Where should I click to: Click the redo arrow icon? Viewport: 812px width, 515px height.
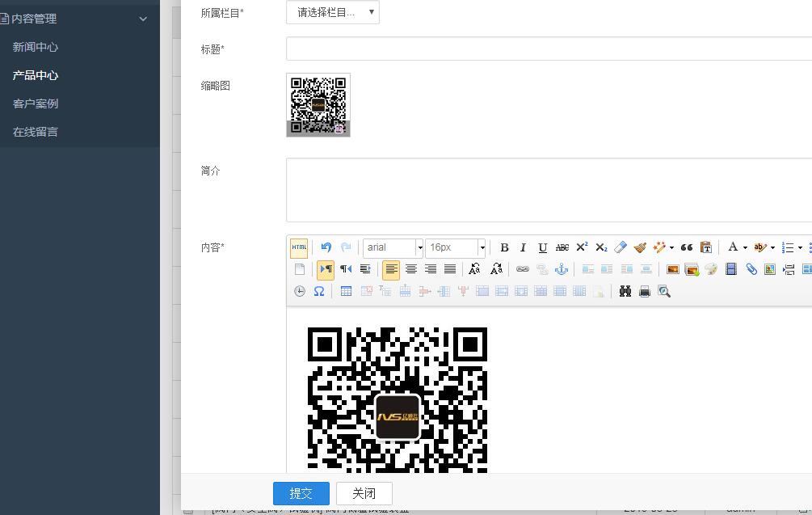click(346, 247)
